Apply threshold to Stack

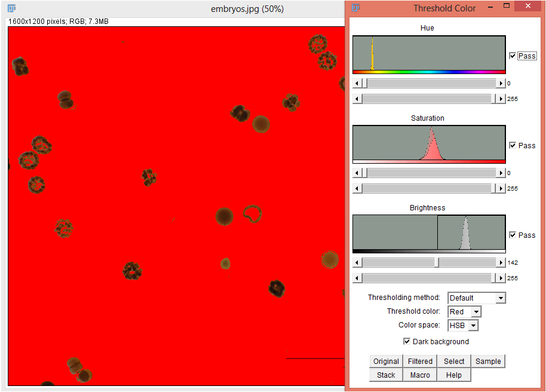tap(385, 375)
